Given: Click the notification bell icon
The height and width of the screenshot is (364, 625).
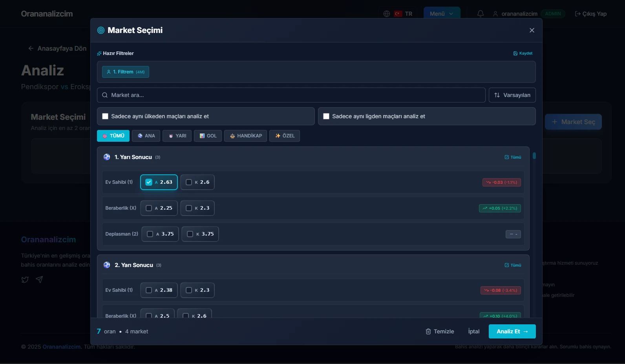Looking at the screenshot, I should pos(480,14).
